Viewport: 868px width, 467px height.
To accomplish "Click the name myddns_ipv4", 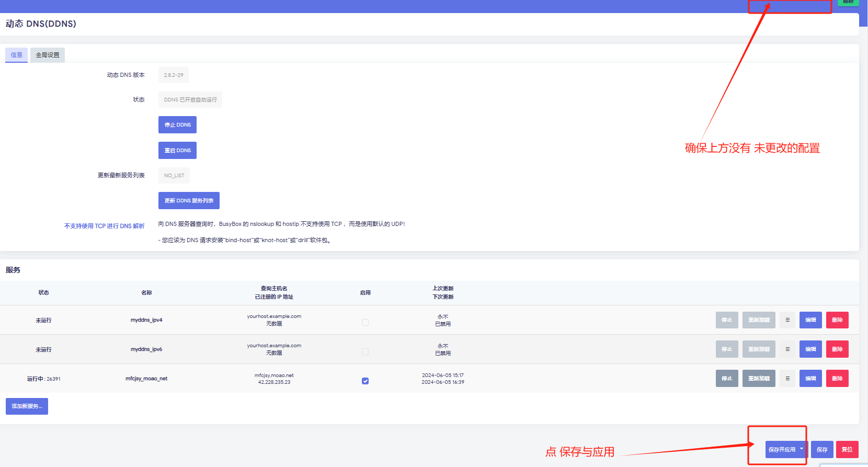I will coord(146,320).
